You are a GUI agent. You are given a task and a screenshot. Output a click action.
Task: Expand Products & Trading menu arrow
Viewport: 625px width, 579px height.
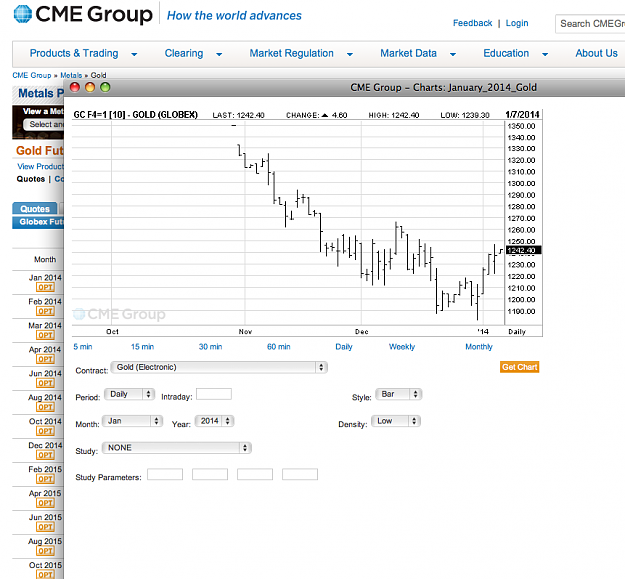tap(134, 54)
